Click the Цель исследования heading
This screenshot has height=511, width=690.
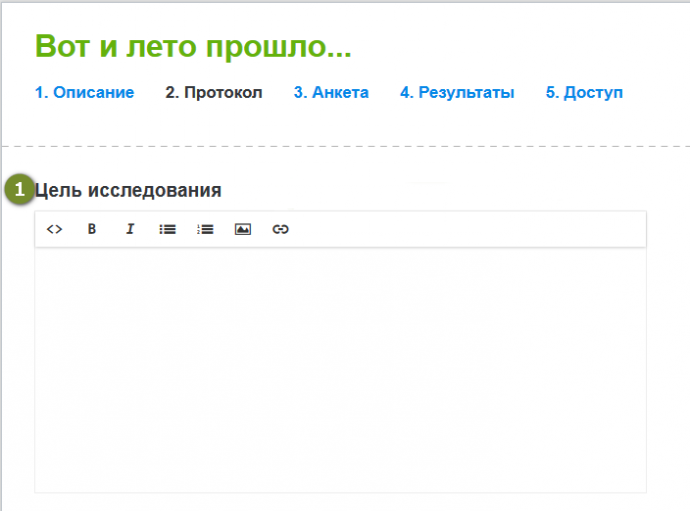128,191
